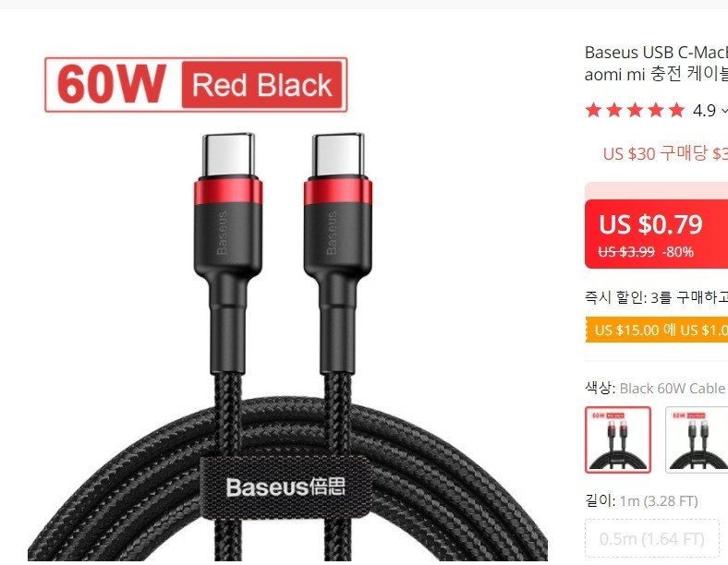Click the third red rating star

point(635,111)
